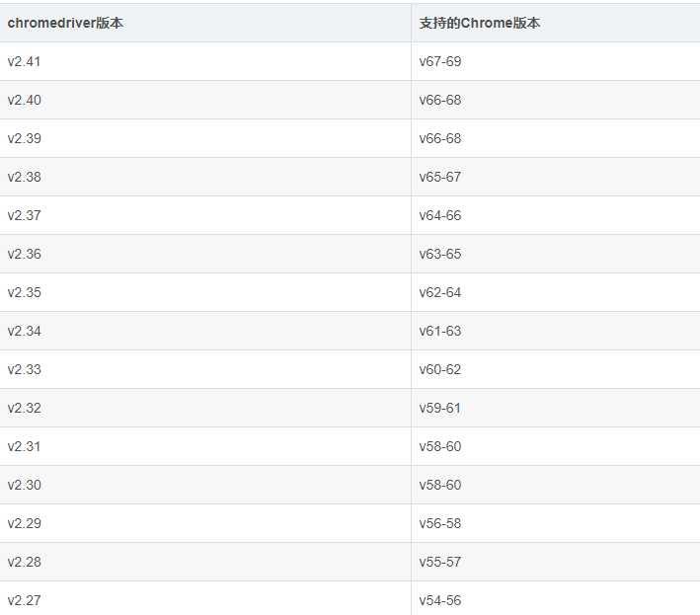The width and height of the screenshot is (700, 615).
Task: Select the v54-56 Chrome version cell
Action: point(556,598)
